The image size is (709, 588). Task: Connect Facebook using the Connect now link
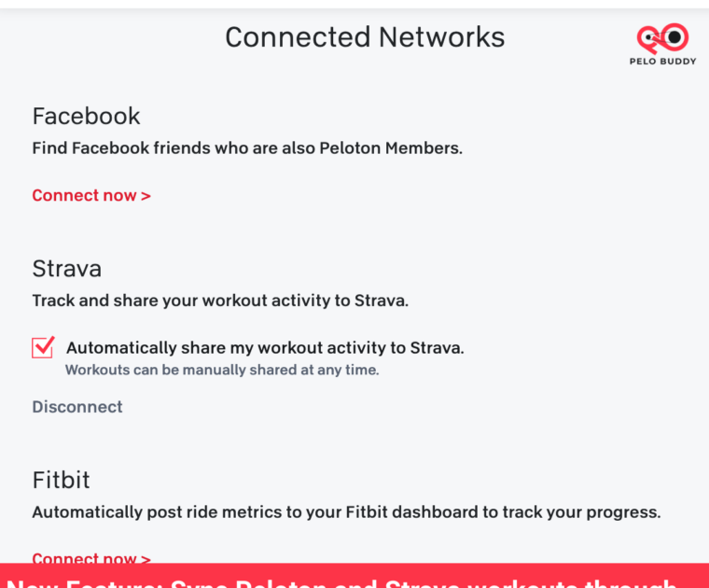[x=84, y=196]
